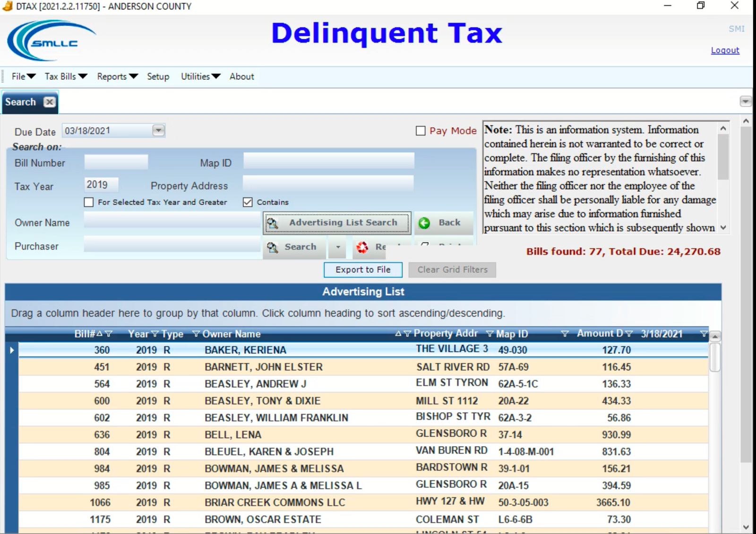Click the green arrow icon on Back
This screenshot has height=534, width=756.
pyautogui.click(x=424, y=223)
